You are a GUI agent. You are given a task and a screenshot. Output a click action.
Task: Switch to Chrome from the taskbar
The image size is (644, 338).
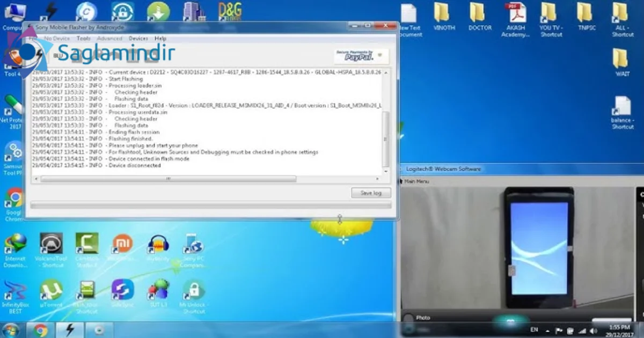click(x=40, y=330)
